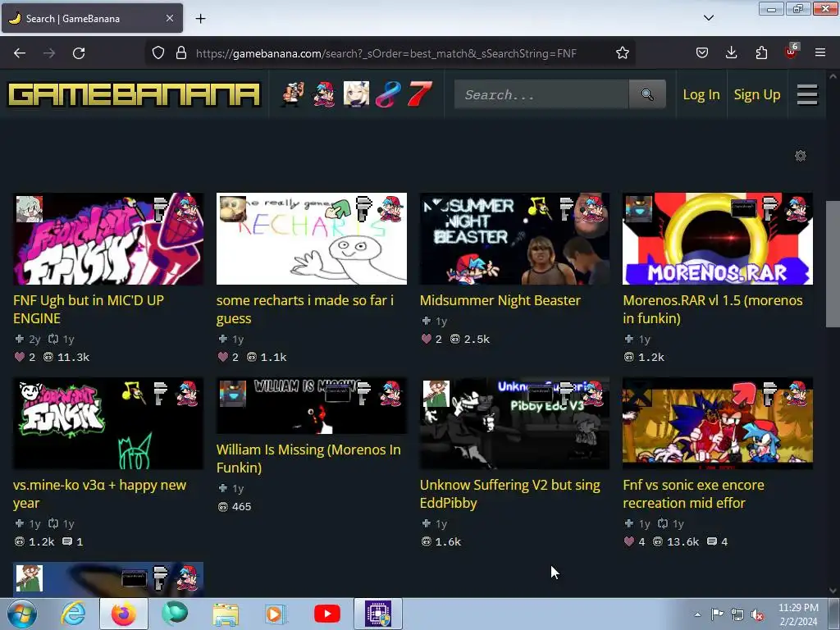Click the pink and blue 8 game icon
Viewport: 840px width, 630px height.
pos(388,94)
